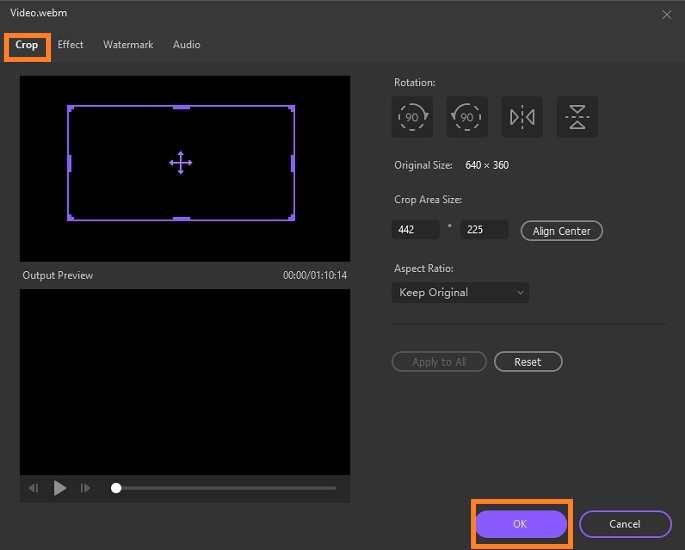
Task: Click the Original Size label
Action: click(423, 165)
